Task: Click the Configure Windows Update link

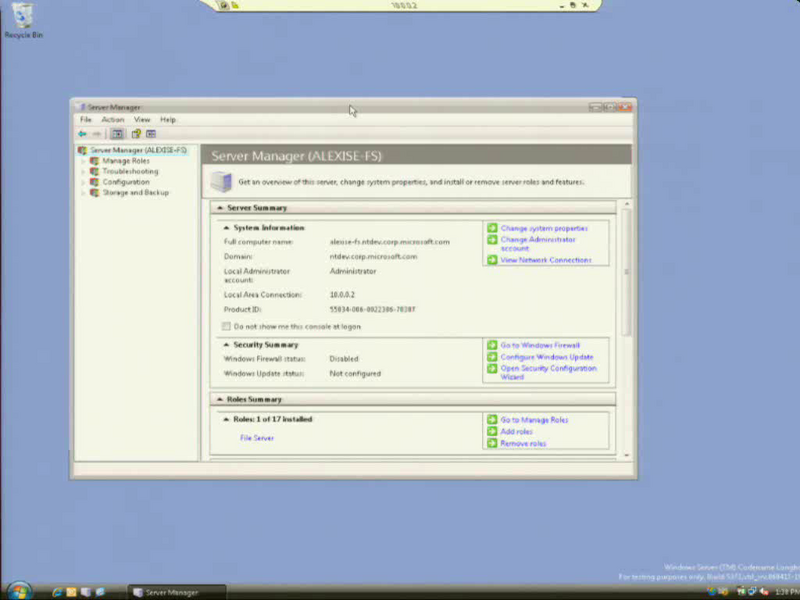Action: [x=546, y=357]
